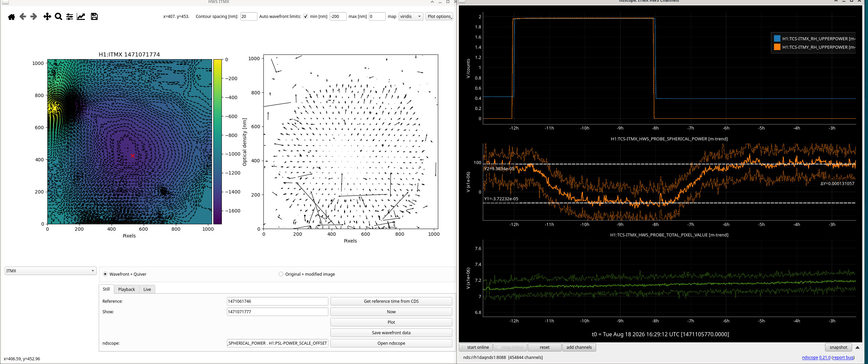Click the ITMX_RH_UPPERPOWER blue legend swatch
Screen dimensions: 868x364
point(777,39)
